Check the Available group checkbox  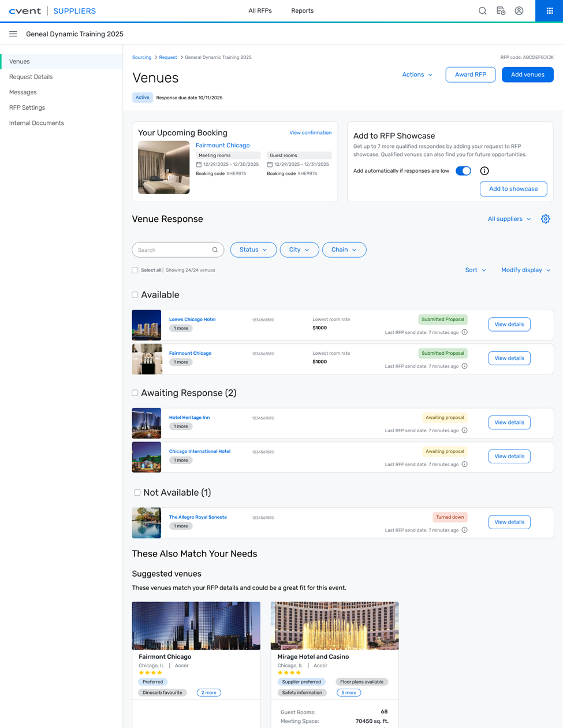click(135, 295)
